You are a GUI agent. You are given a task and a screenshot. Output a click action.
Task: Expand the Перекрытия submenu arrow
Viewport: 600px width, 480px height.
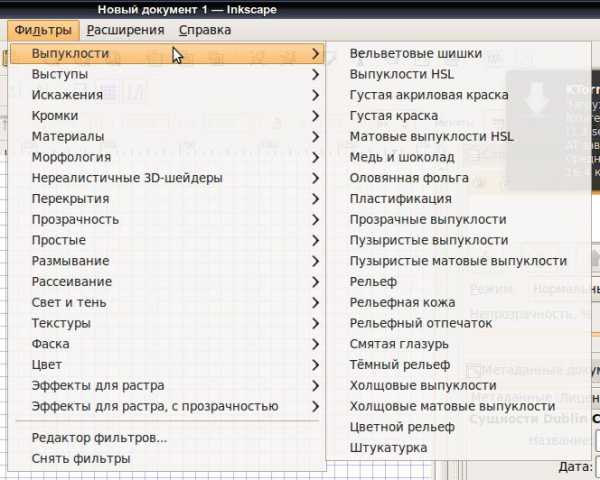315,199
